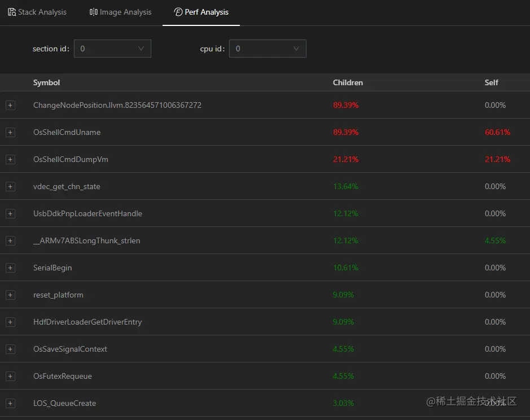Expand the OsShellCmdUname row

[11, 132]
